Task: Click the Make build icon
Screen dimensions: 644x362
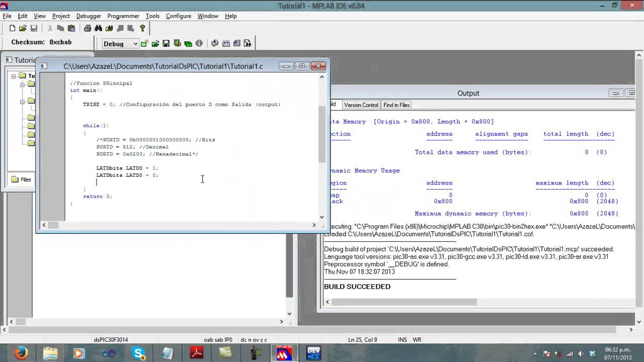Action: coord(215,44)
